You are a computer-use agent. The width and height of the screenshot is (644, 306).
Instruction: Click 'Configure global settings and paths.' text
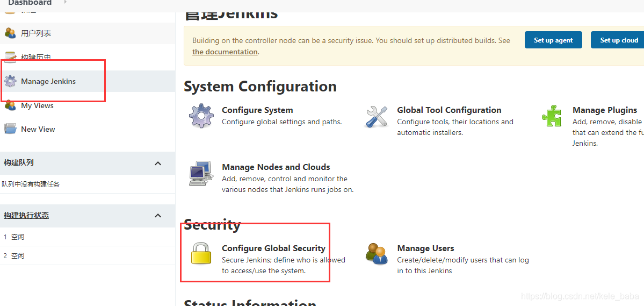pos(282,122)
